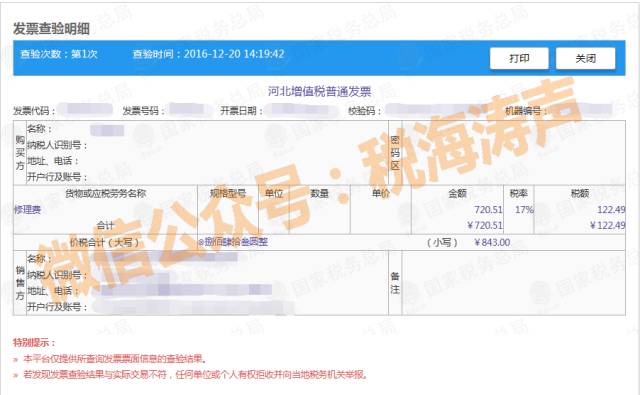The width and height of the screenshot is (640, 395).
Task: Click the blurred 发票号码 value field
Action: 188,110
